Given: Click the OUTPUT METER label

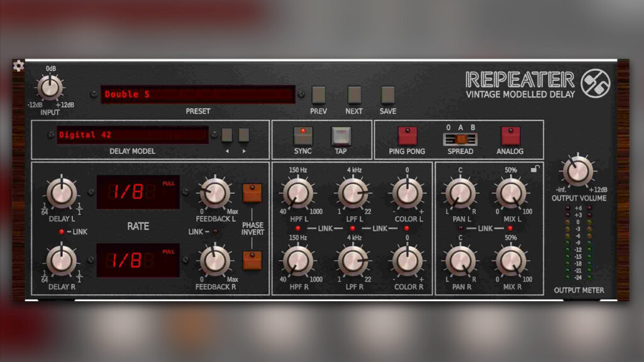Looking at the screenshot, I should pos(579,290).
